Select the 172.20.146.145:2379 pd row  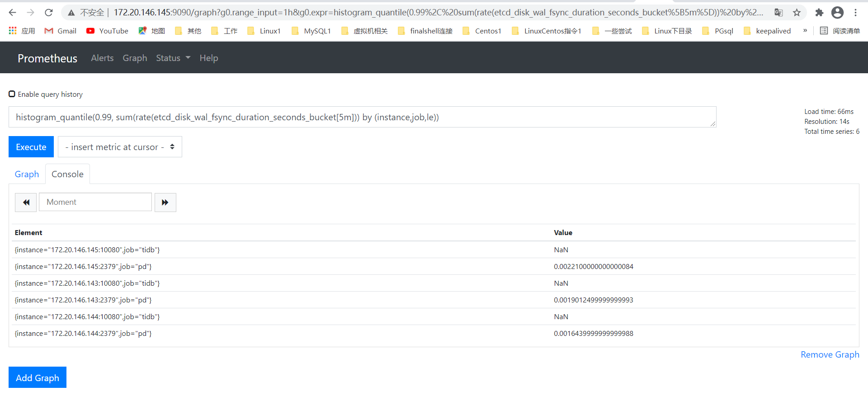[x=434, y=266]
